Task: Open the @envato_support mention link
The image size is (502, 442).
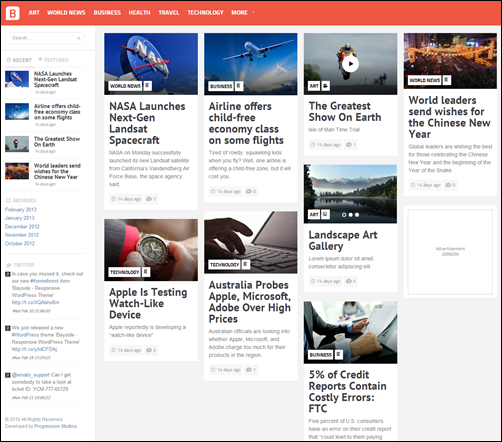Action: pos(31,375)
